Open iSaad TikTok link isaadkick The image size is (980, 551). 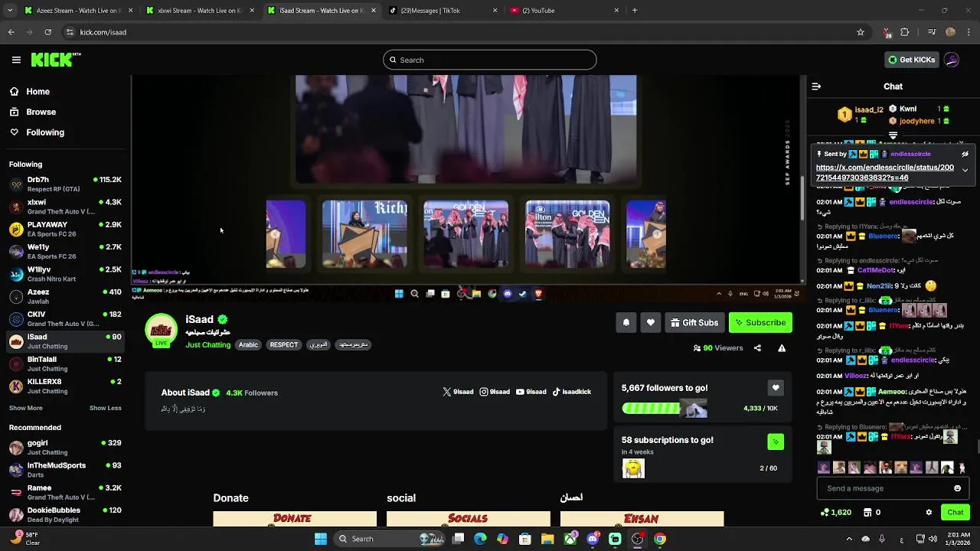coord(572,392)
